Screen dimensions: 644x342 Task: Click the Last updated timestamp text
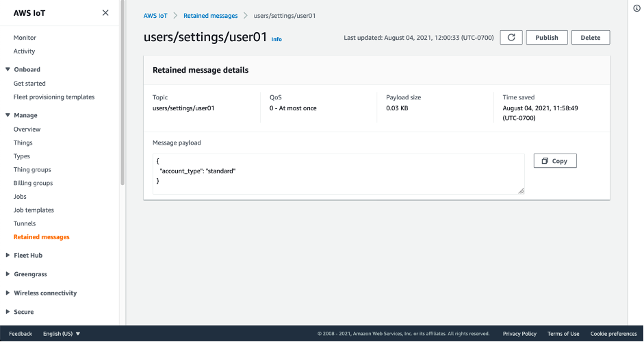tap(419, 38)
